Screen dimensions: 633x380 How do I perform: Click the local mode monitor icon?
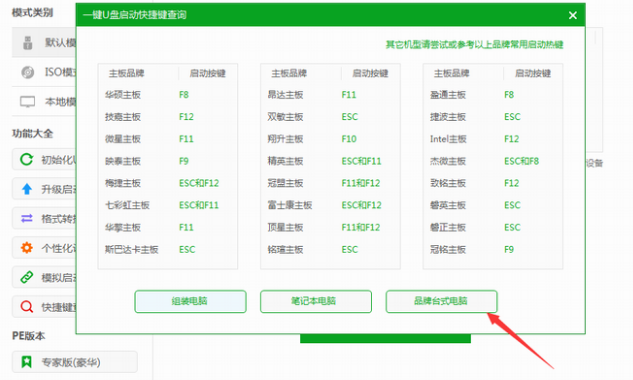(27, 101)
